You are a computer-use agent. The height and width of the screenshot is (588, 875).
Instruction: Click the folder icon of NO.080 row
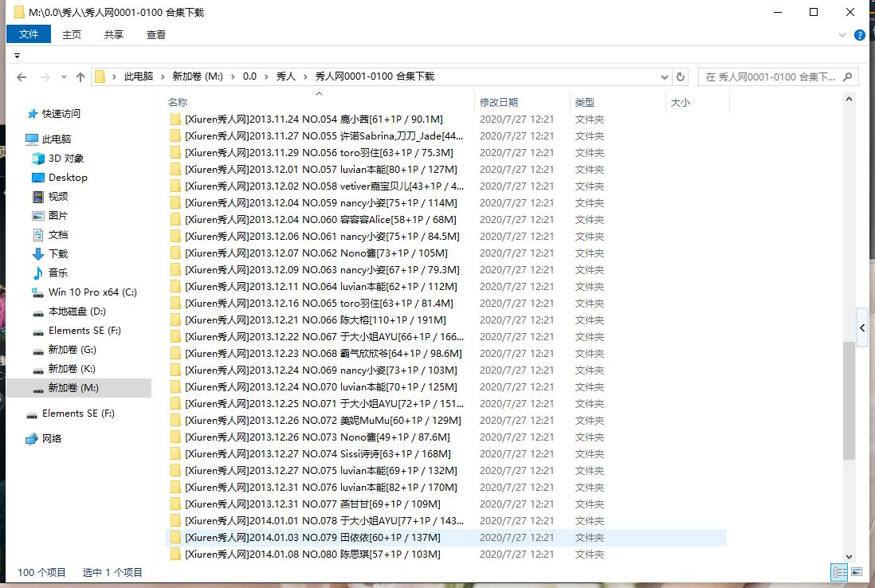175,555
